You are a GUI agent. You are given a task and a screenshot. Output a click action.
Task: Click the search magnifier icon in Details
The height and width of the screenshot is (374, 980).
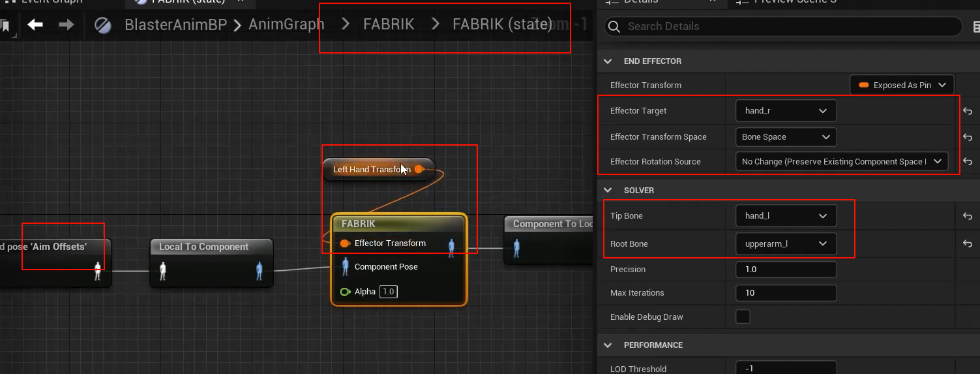(614, 27)
